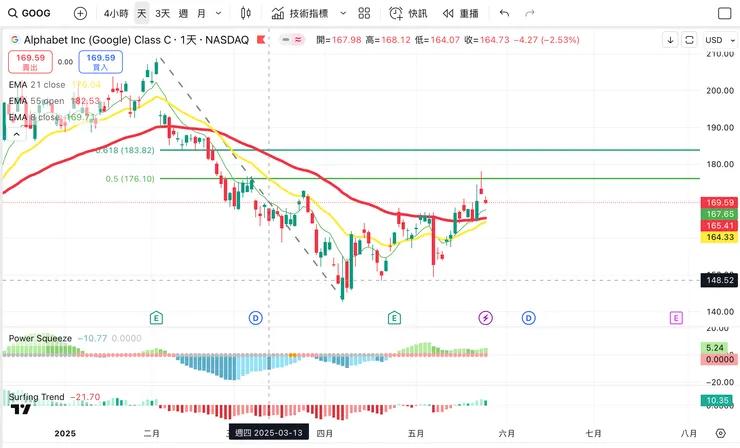Viewport: 740px width, 448px height.
Task: Click the future purple earnings E marker
Action: pos(676,318)
